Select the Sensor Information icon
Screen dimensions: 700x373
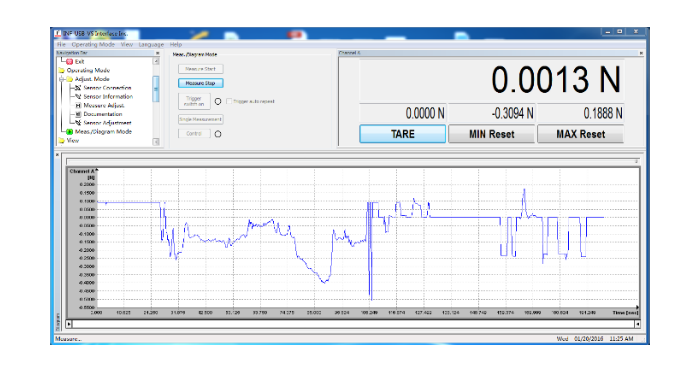78,96
